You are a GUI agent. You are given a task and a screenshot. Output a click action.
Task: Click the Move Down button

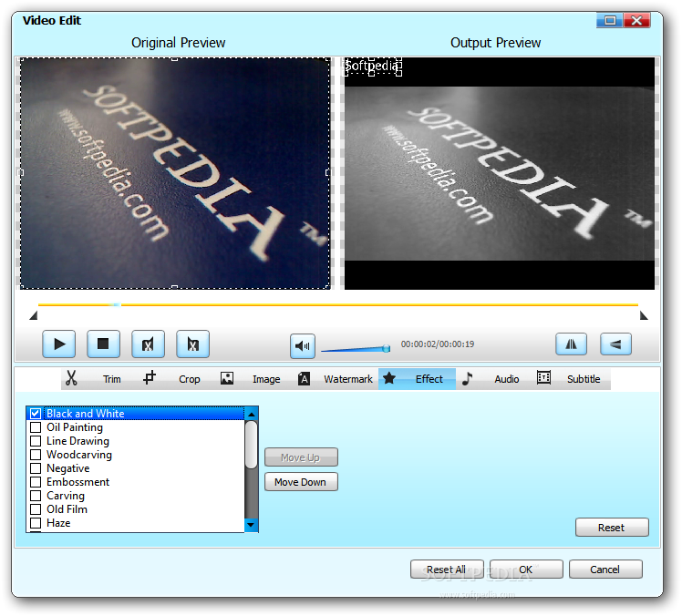[x=301, y=482]
